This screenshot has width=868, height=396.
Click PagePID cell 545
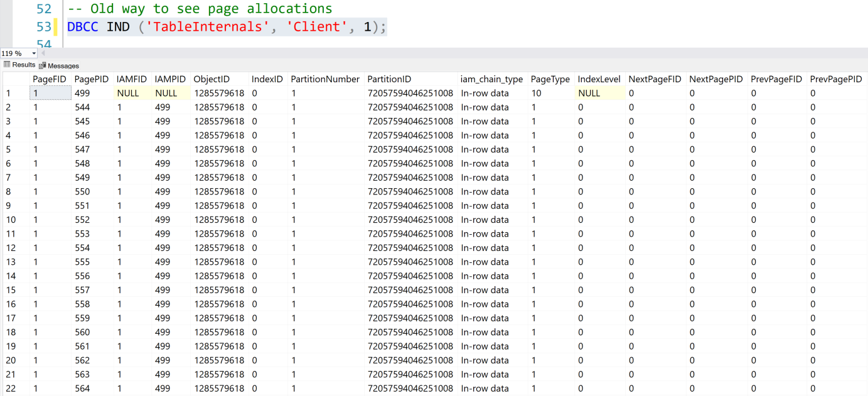coord(92,121)
